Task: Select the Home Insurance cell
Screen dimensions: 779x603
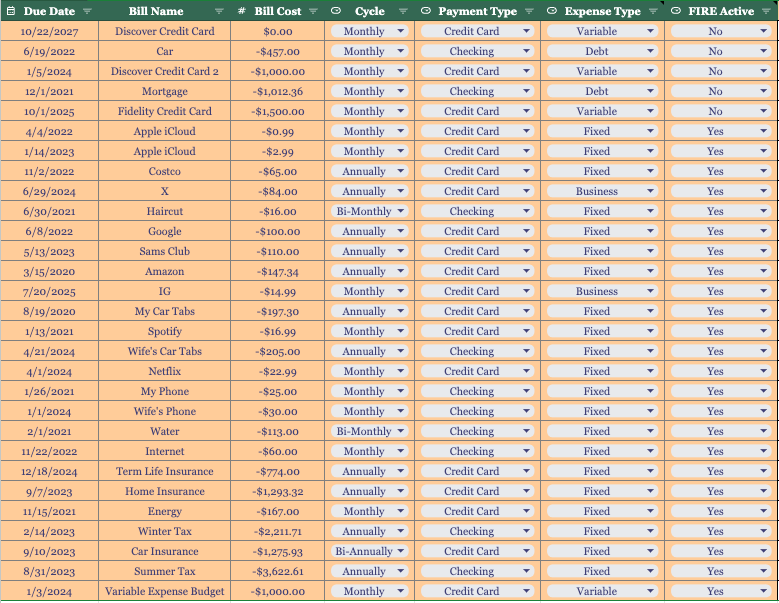Action: 164,491
